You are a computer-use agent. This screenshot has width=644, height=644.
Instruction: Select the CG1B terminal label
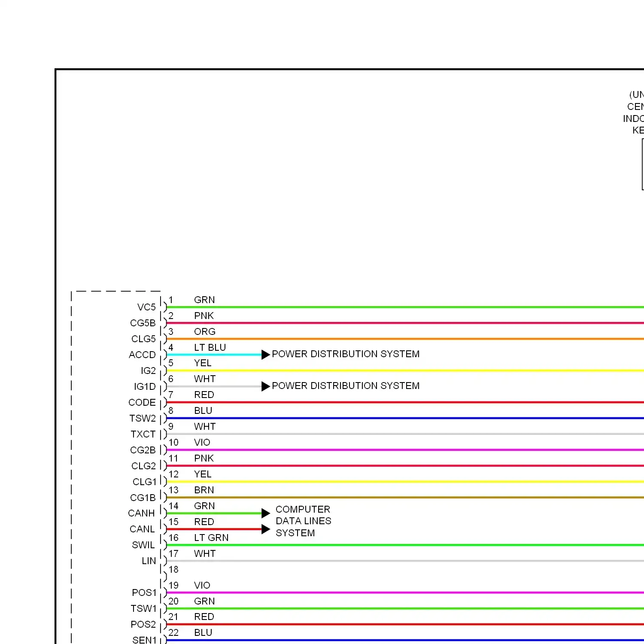tap(143, 498)
